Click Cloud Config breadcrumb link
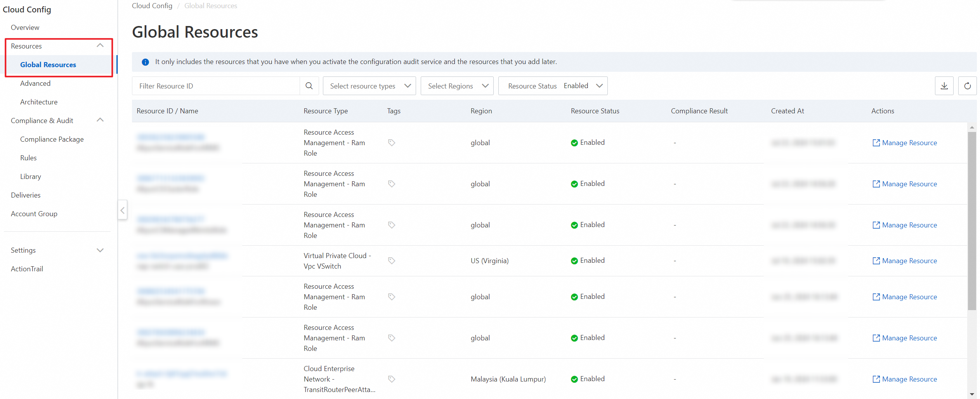This screenshot has height=399, width=980. [152, 6]
